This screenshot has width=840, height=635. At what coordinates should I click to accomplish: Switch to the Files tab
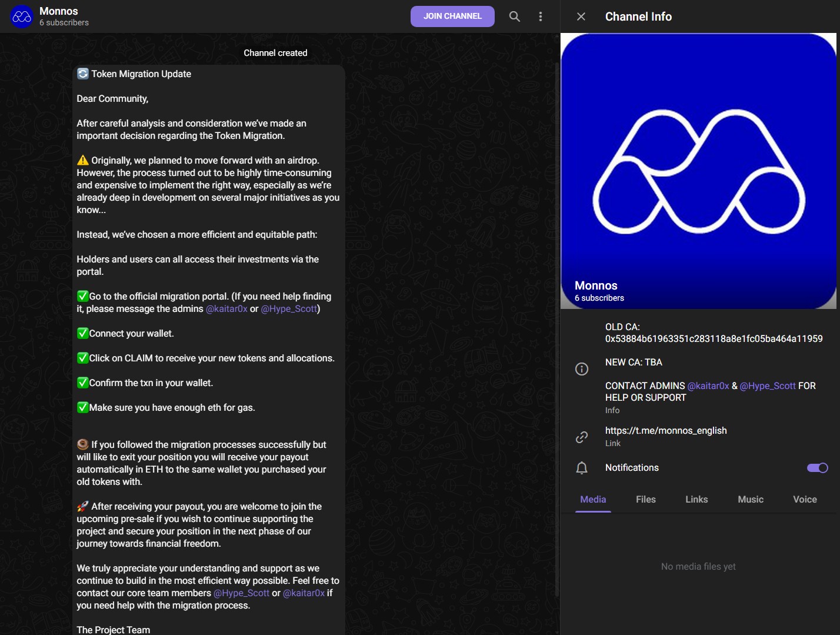point(646,499)
